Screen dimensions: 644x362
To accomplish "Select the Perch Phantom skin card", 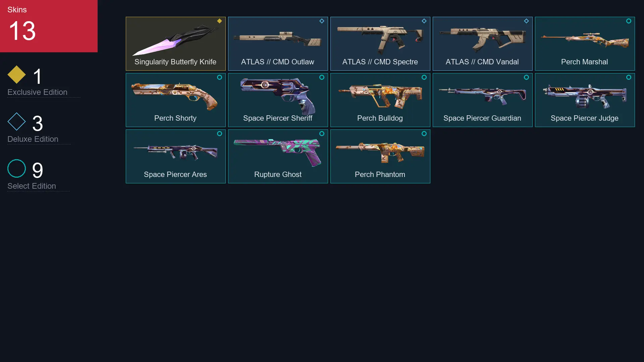I will click(x=380, y=156).
